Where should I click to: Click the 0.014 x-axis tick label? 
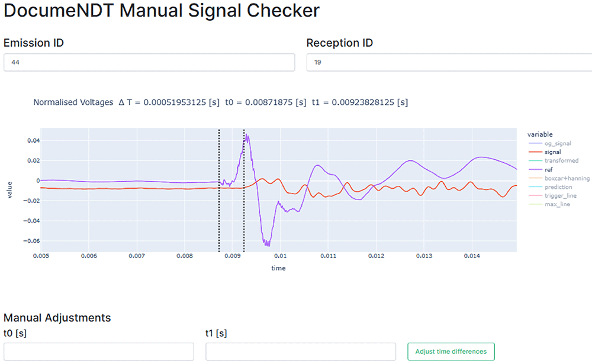472,256
